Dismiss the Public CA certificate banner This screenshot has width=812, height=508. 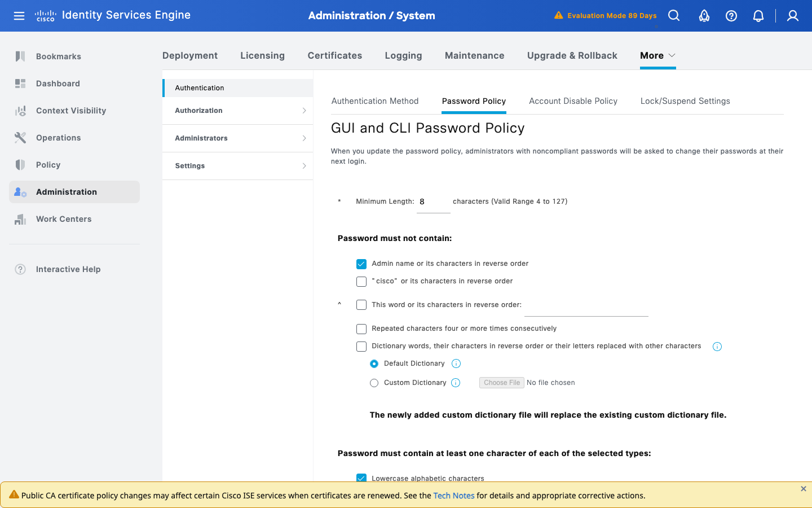804,489
